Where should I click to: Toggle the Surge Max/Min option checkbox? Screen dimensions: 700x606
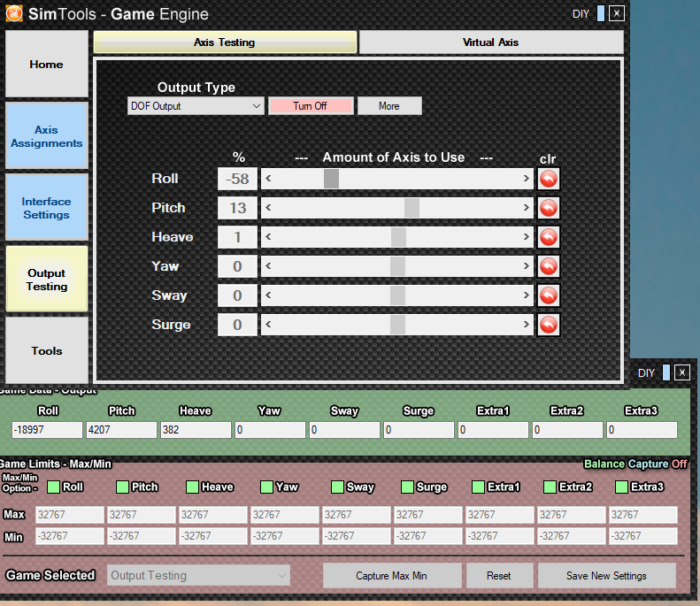pyautogui.click(x=407, y=487)
